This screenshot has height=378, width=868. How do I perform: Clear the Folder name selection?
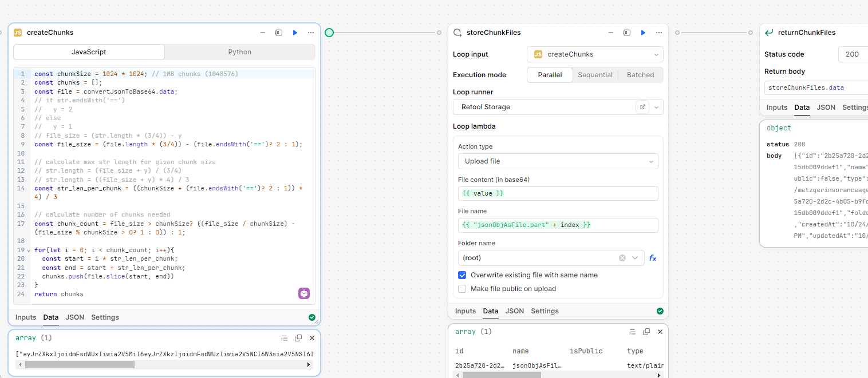(x=622, y=258)
